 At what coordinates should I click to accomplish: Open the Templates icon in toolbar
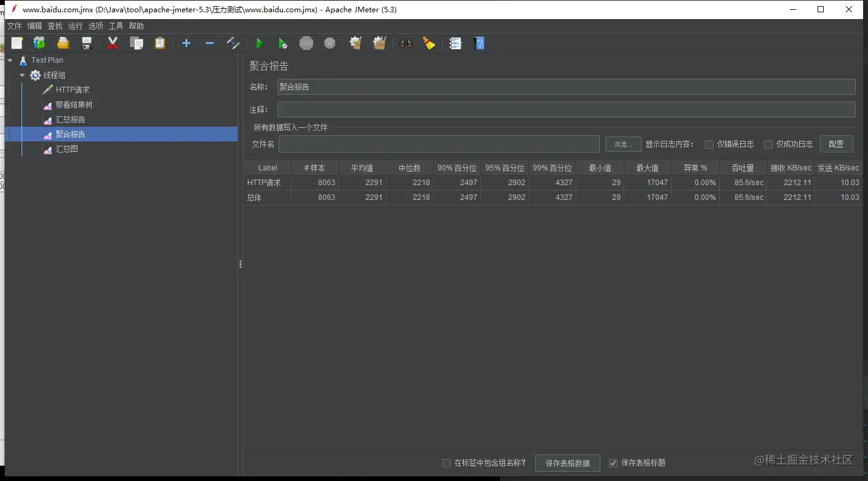click(x=39, y=43)
